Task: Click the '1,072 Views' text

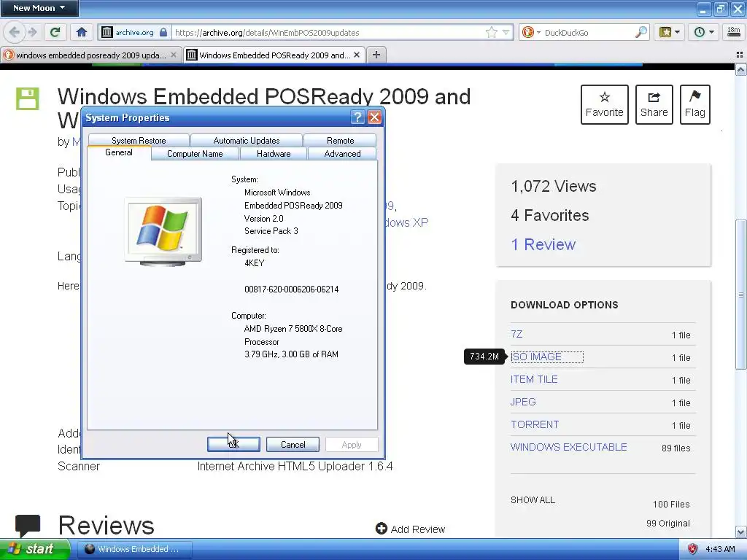Action: [554, 186]
